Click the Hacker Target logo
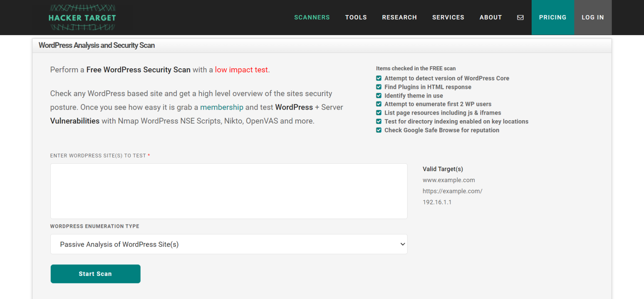Screen dimensions: 644x299 (x=82, y=18)
